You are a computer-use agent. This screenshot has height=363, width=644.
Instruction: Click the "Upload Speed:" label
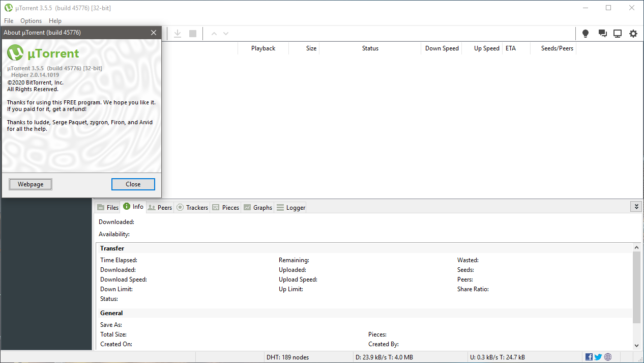click(298, 280)
